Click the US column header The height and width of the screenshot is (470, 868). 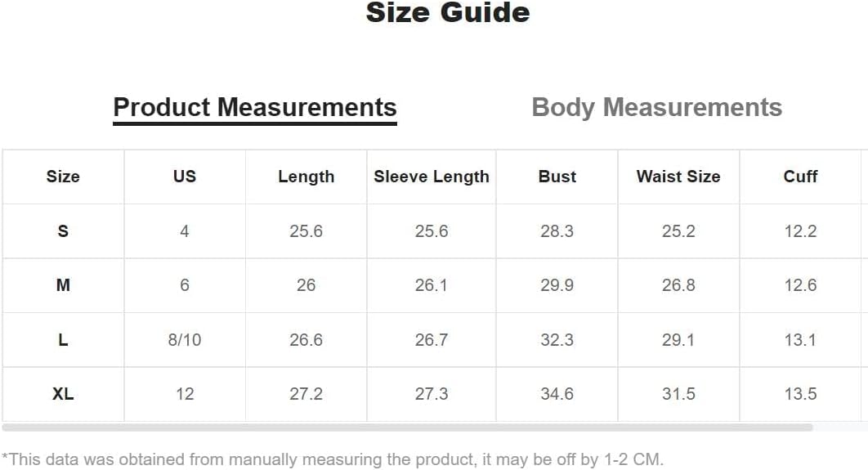point(185,177)
